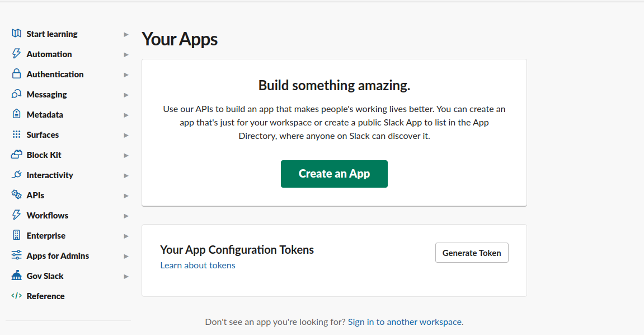Image resolution: width=644 pixels, height=335 pixels.
Task: Expand the Interactivity section arrow
Action: coord(126,175)
